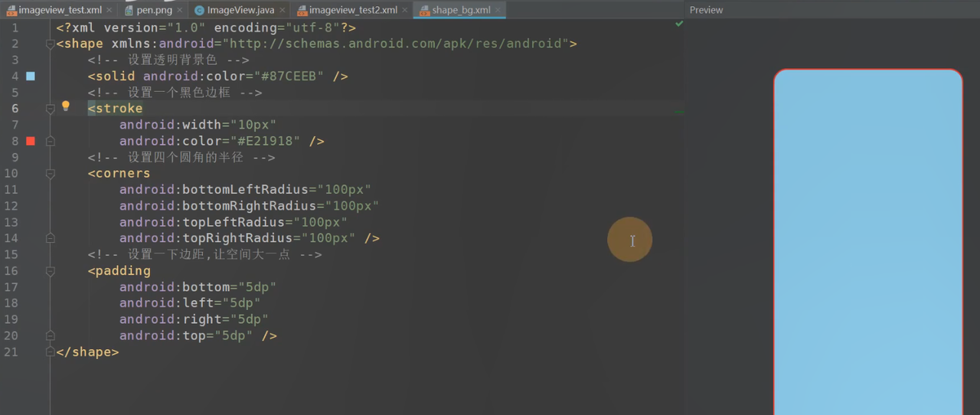Close the shape_bg.xml tab
Image resolution: width=980 pixels, height=415 pixels.
(x=498, y=10)
